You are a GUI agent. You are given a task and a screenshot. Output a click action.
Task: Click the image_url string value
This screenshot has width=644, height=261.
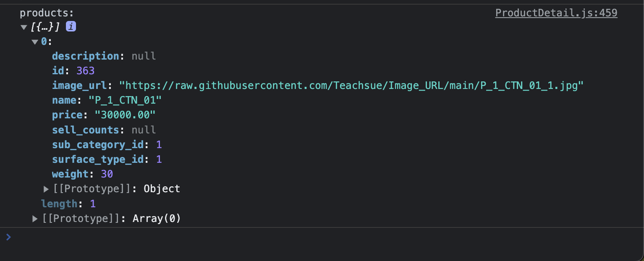(352, 86)
